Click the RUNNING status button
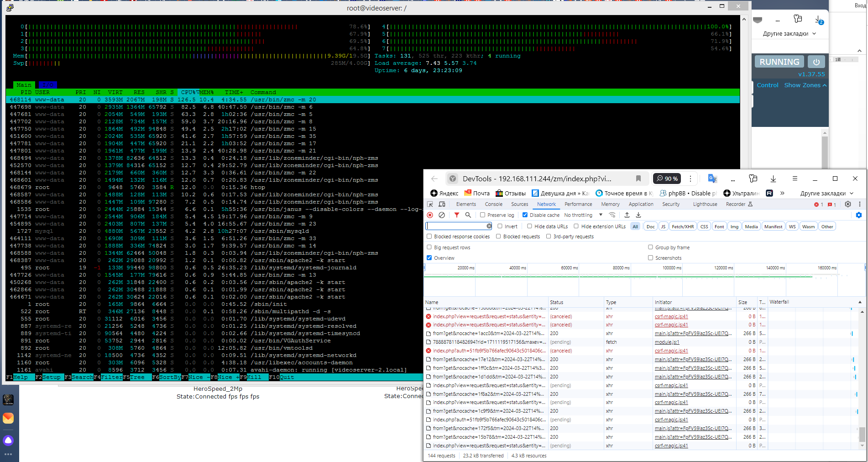868x462 pixels. coord(779,62)
